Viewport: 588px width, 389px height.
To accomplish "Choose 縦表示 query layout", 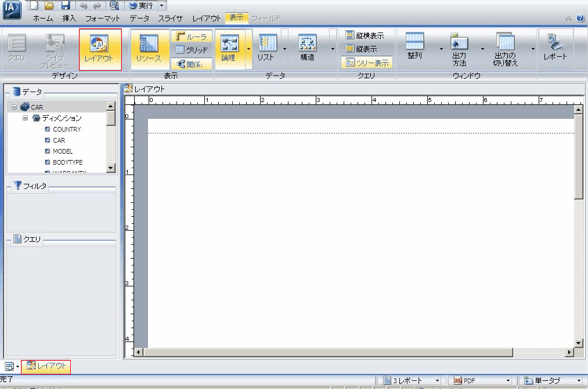I will click(x=362, y=49).
